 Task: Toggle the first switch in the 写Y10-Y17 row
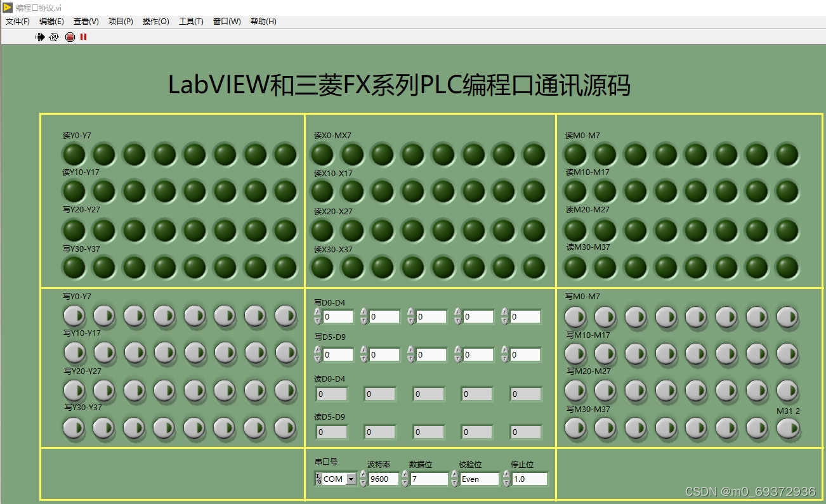[74, 352]
